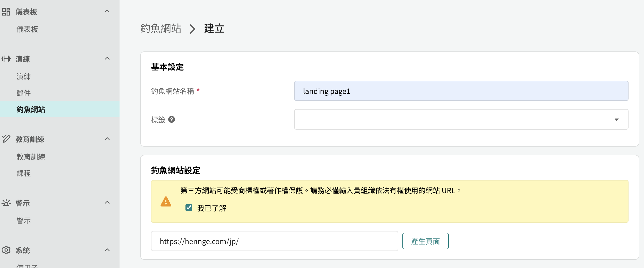
Task: Click the breadcrumb arrow between 釣魚網站 and 建立
Action: (192, 29)
